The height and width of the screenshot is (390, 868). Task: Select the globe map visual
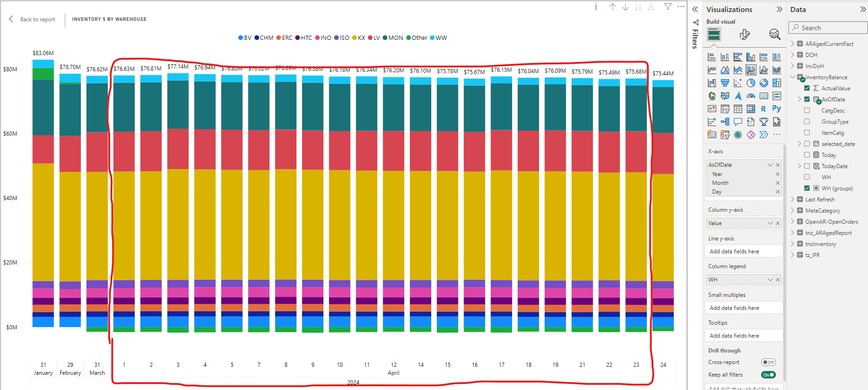pos(712,96)
